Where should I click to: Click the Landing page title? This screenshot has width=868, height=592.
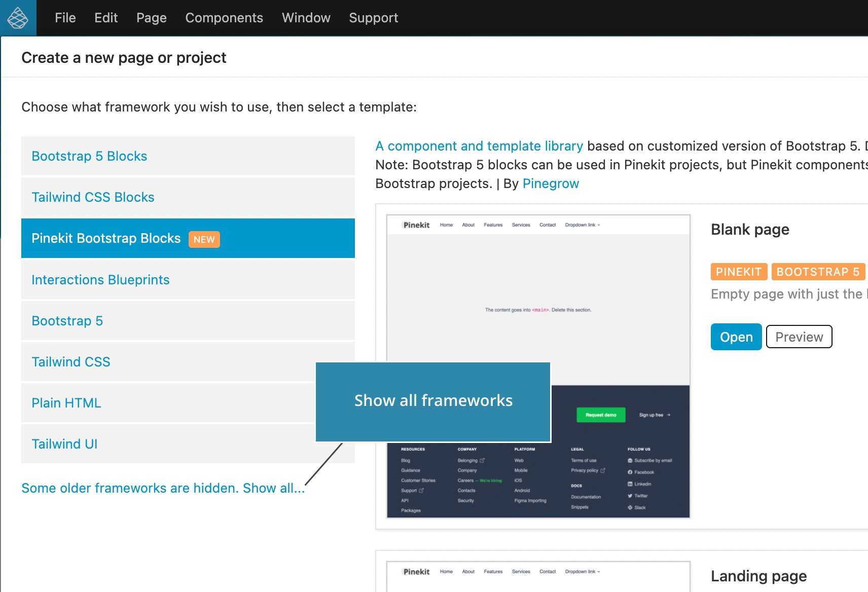pos(758,576)
